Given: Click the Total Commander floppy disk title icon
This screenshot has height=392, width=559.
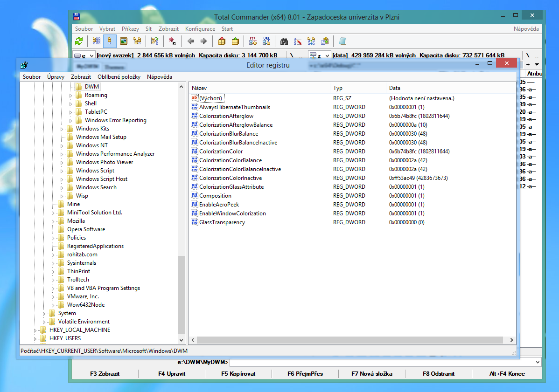Looking at the screenshot, I should click(77, 17).
